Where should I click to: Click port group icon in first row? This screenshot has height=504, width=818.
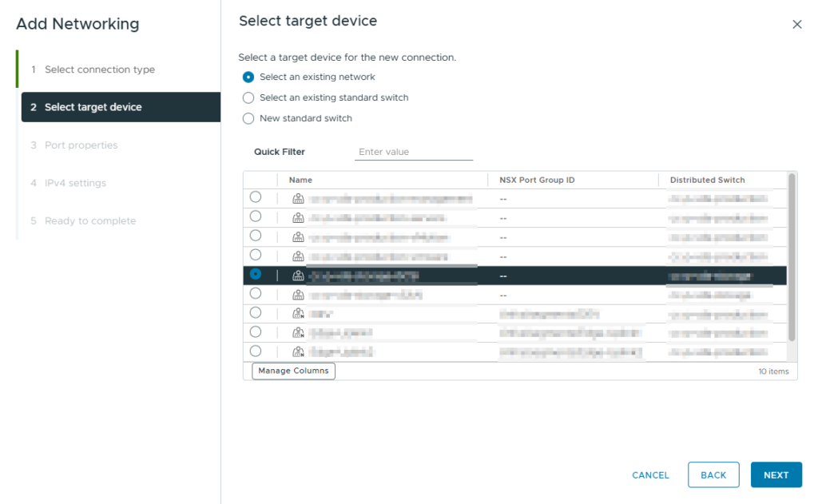point(298,198)
